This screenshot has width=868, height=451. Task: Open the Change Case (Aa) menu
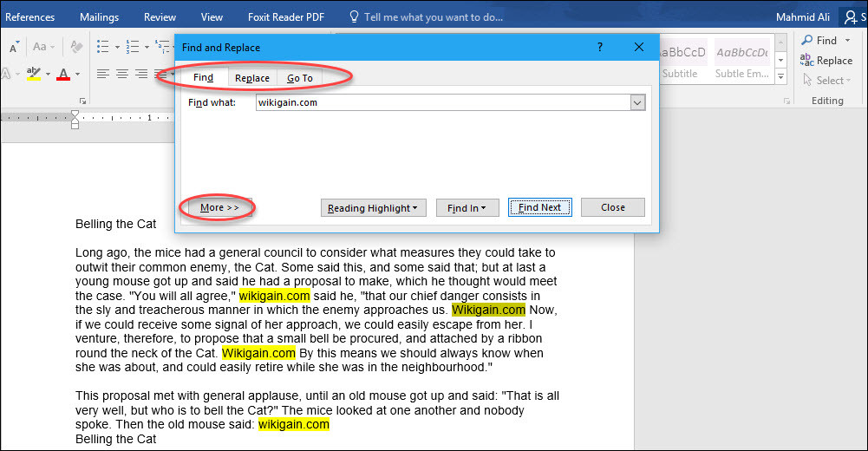(43, 47)
